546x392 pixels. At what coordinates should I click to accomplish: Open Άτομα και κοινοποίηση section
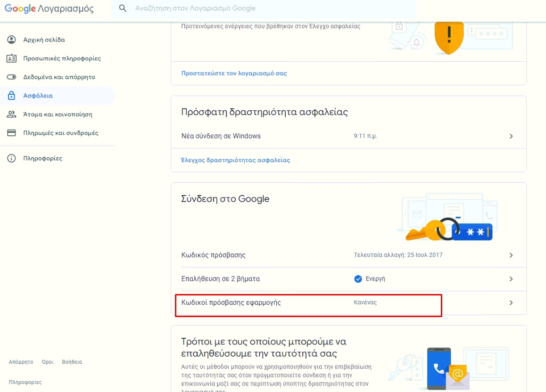[x=58, y=114]
